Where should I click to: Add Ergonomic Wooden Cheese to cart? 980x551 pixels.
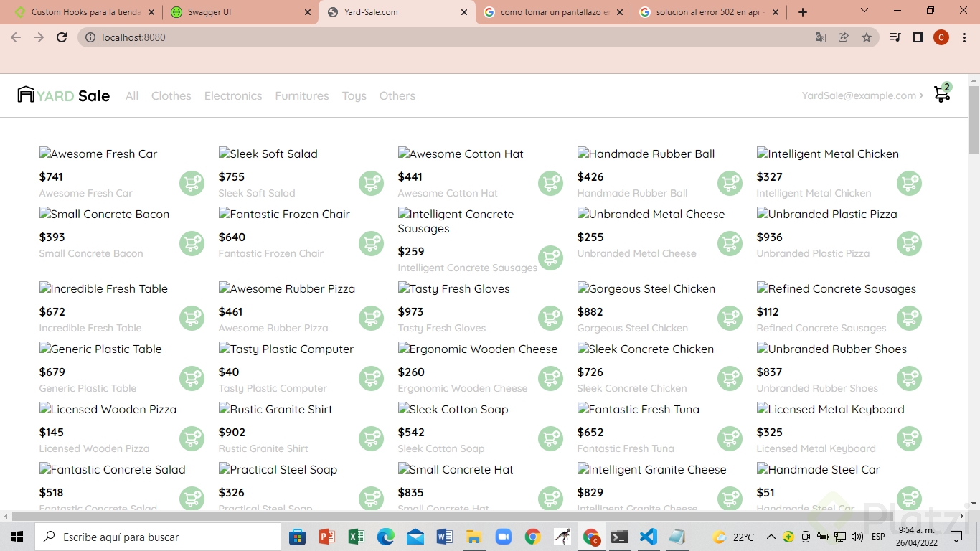point(550,379)
